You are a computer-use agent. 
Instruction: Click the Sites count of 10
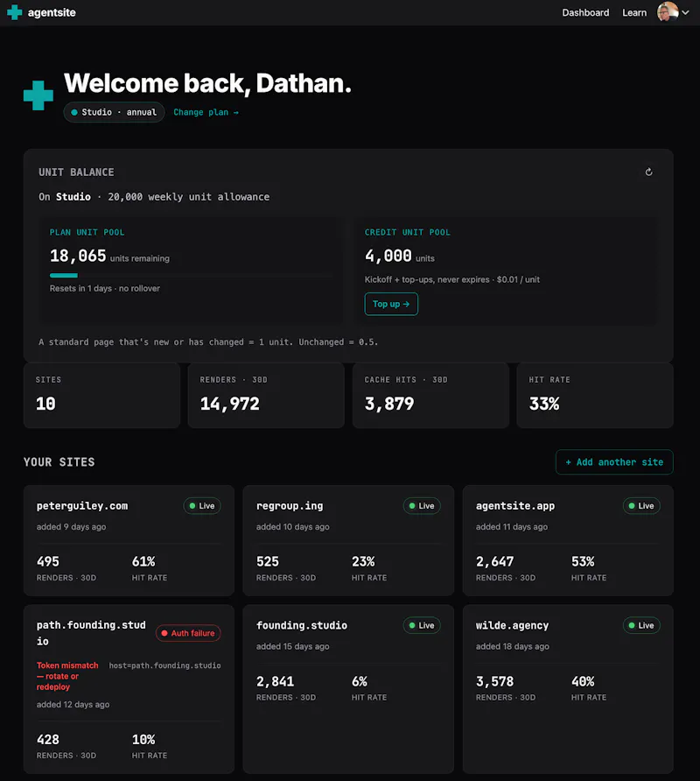coord(45,404)
